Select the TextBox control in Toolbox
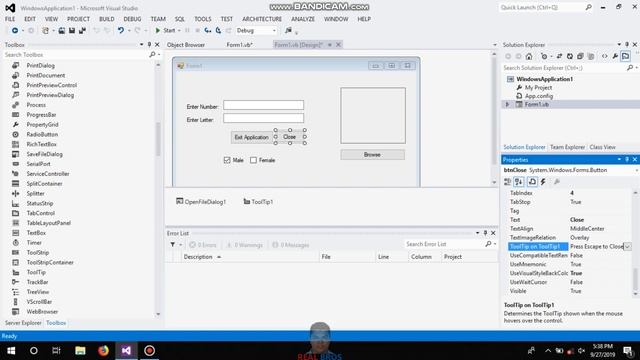 click(36, 233)
